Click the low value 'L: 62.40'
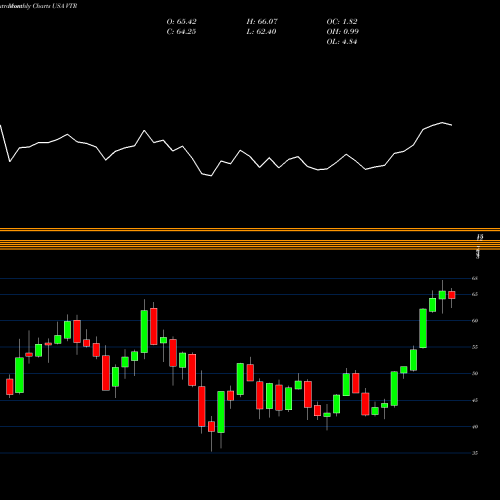 262,32
